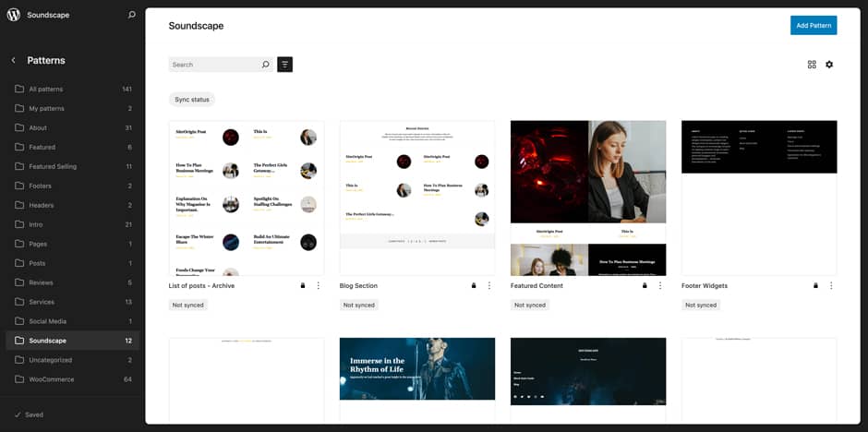The height and width of the screenshot is (432, 868).
Task: Open the Featured Content pattern thumbnail
Action: click(x=588, y=198)
